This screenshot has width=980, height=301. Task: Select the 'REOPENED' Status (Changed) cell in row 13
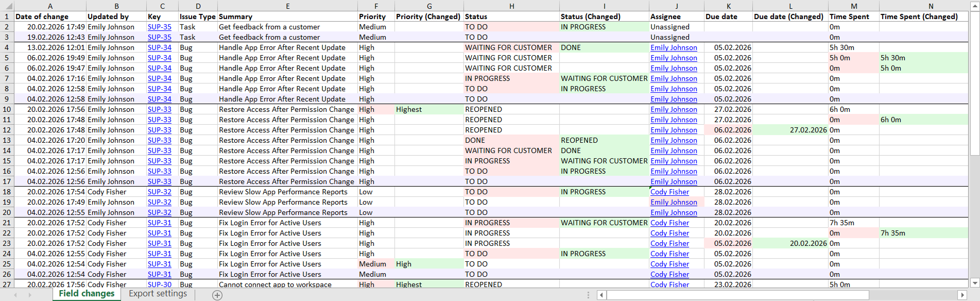tap(604, 140)
